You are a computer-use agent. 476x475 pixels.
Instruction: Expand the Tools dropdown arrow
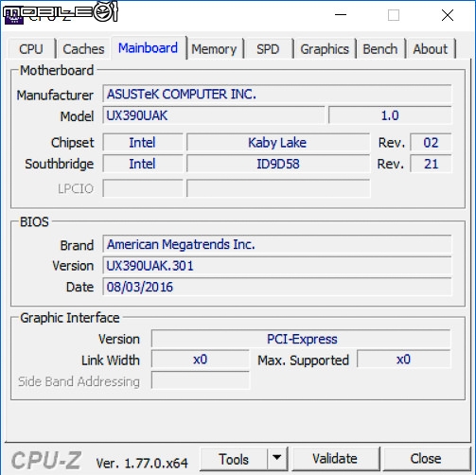click(x=277, y=458)
